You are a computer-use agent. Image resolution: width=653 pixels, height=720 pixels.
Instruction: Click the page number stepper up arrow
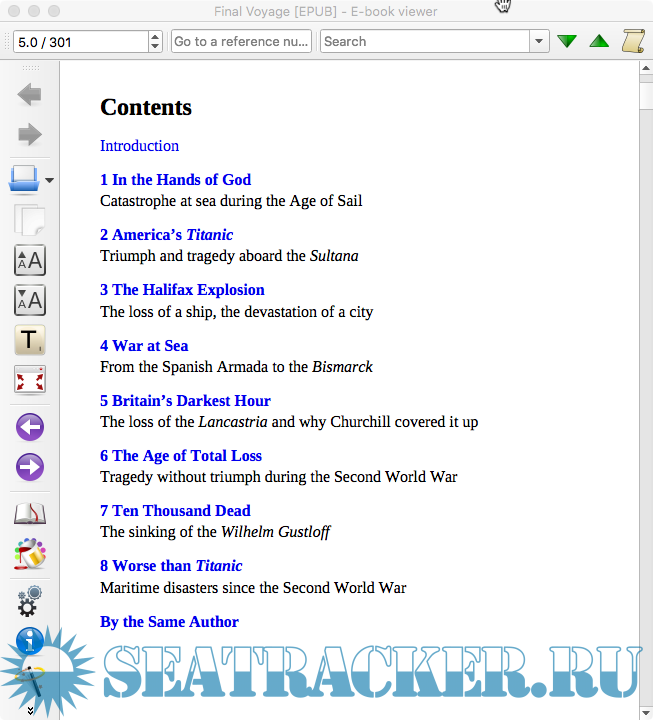click(x=154, y=37)
